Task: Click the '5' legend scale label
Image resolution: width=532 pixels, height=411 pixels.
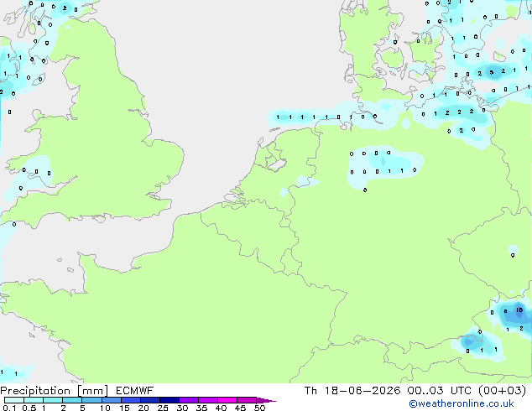Action: click(x=82, y=408)
